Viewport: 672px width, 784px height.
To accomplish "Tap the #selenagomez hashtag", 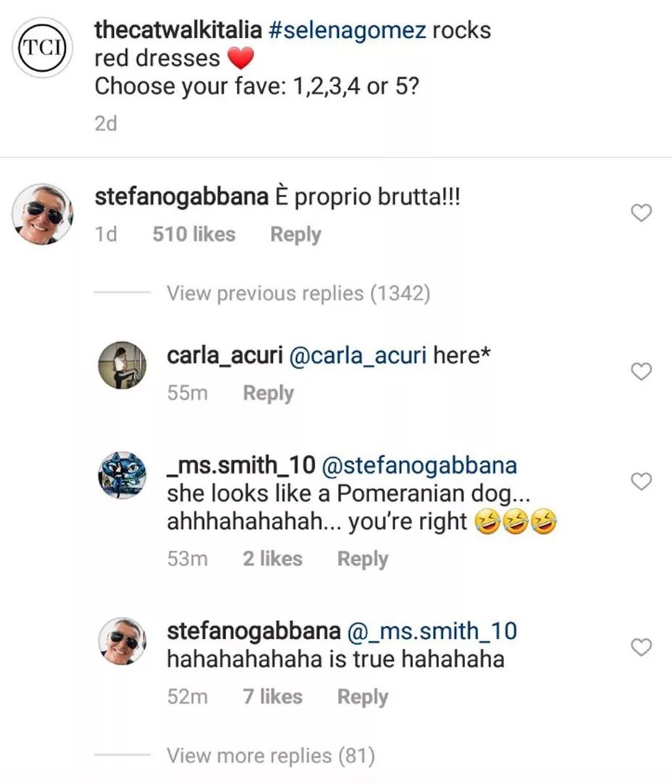I will click(347, 30).
